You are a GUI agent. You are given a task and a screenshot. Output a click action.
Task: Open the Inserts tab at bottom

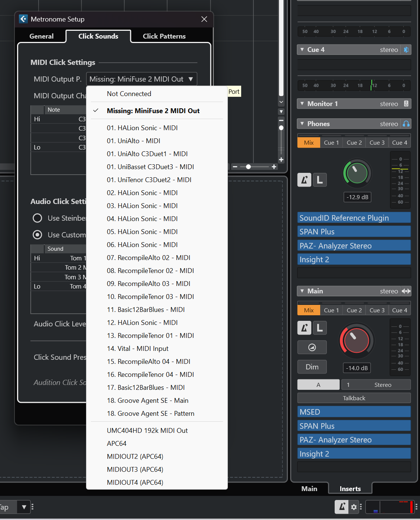tap(350, 489)
